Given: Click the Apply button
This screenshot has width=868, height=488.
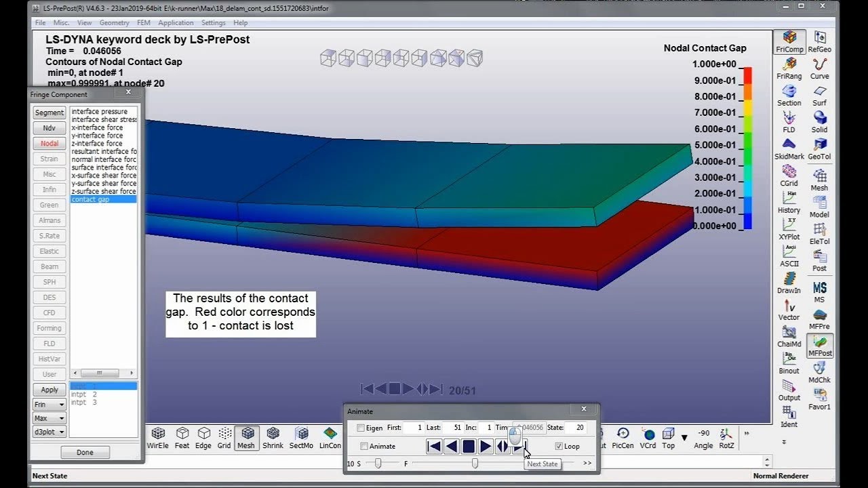Looking at the screenshot, I should [50, 390].
